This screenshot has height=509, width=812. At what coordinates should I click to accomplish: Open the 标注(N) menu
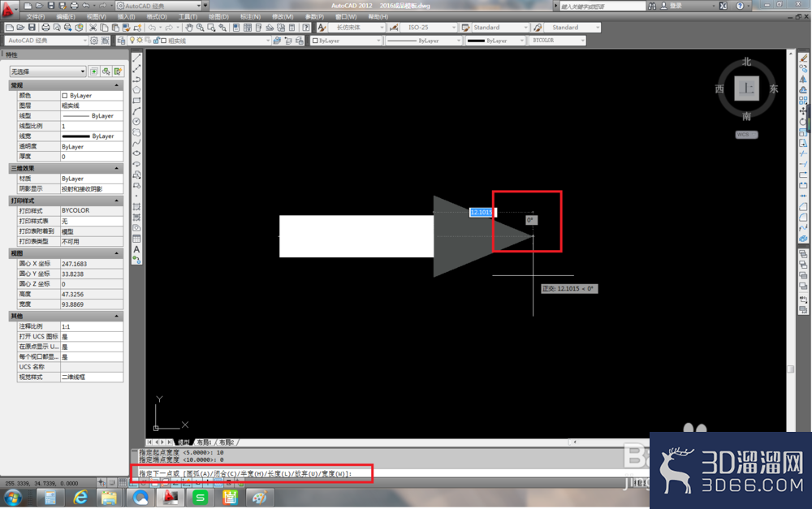coord(250,17)
